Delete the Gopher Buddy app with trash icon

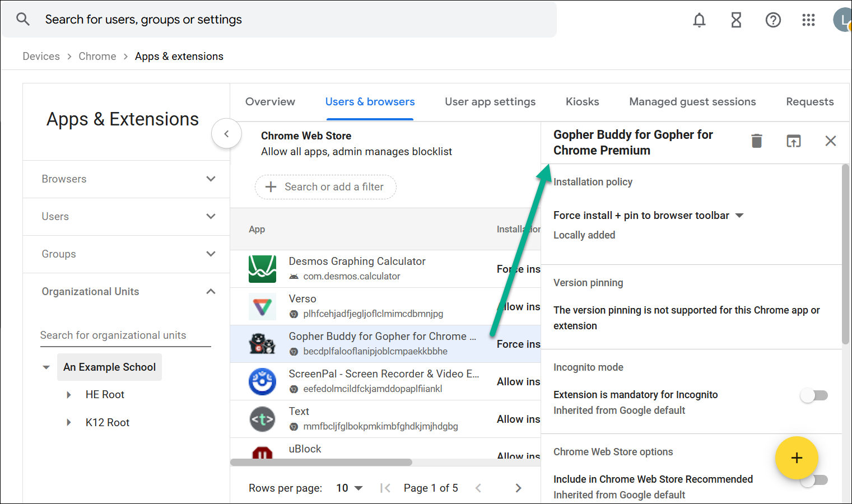point(756,141)
